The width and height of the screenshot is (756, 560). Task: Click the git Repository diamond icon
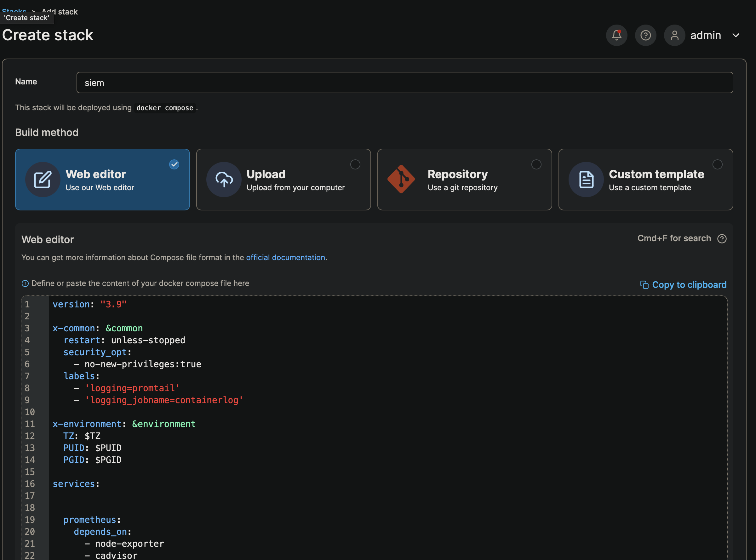pyautogui.click(x=401, y=179)
